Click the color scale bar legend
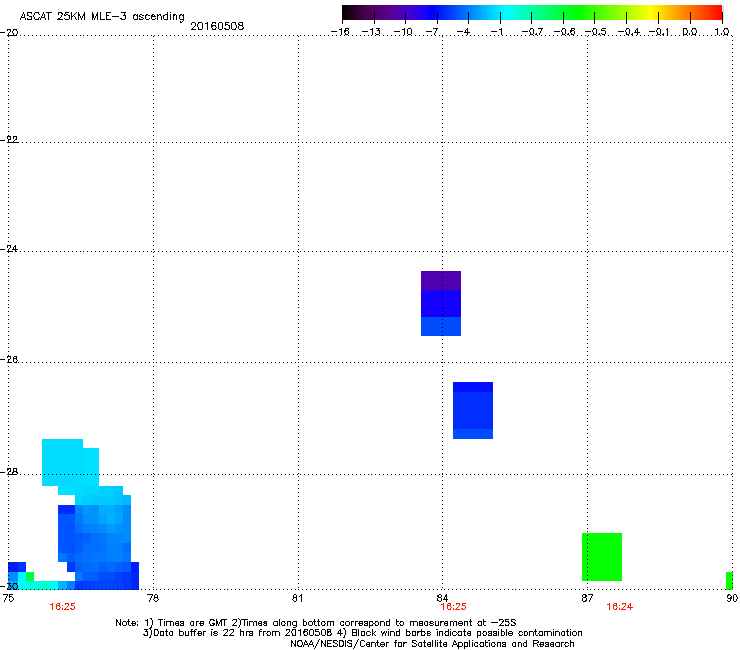The image size is (740, 650). [x=532, y=13]
